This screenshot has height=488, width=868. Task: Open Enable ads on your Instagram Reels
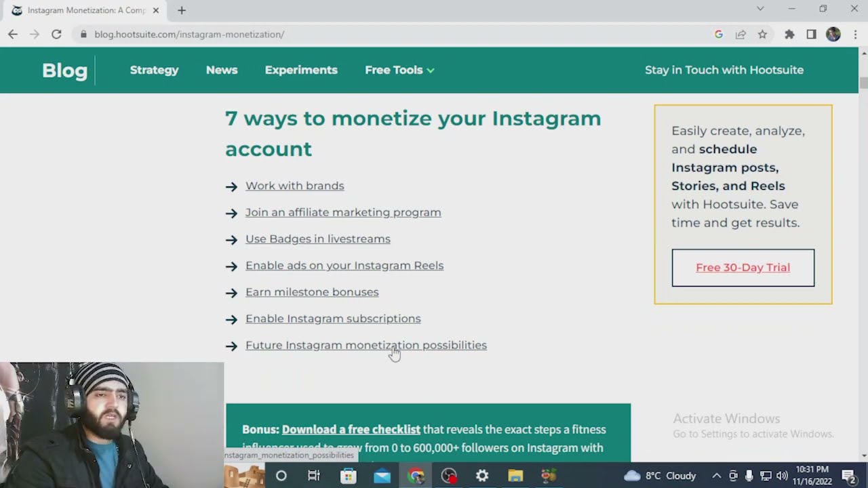344,265
